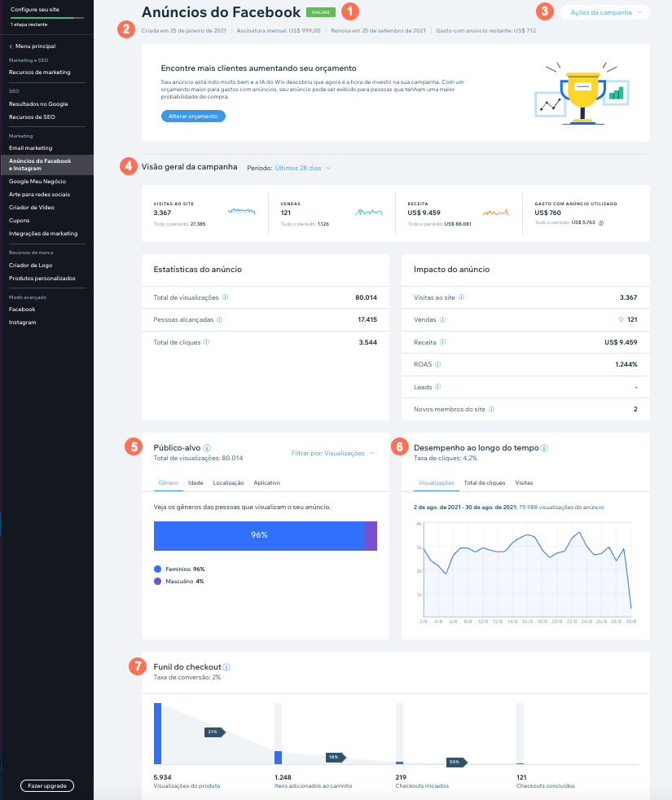The height and width of the screenshot is (800, 672).
Task: Open Facebook under Modo avançado
Action: [22, 310]
